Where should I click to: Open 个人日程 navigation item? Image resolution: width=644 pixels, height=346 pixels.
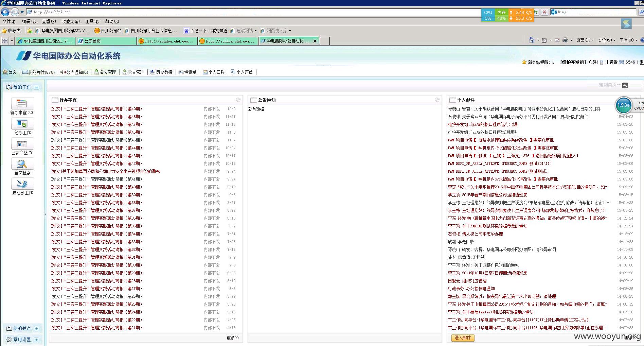tap(214, 72)
